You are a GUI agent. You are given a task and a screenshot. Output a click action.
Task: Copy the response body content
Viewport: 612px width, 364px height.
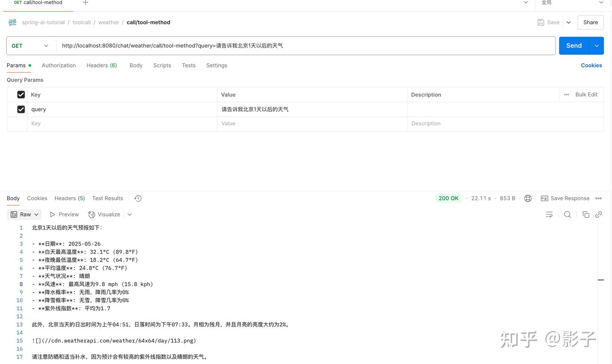[x=586, y=214]
